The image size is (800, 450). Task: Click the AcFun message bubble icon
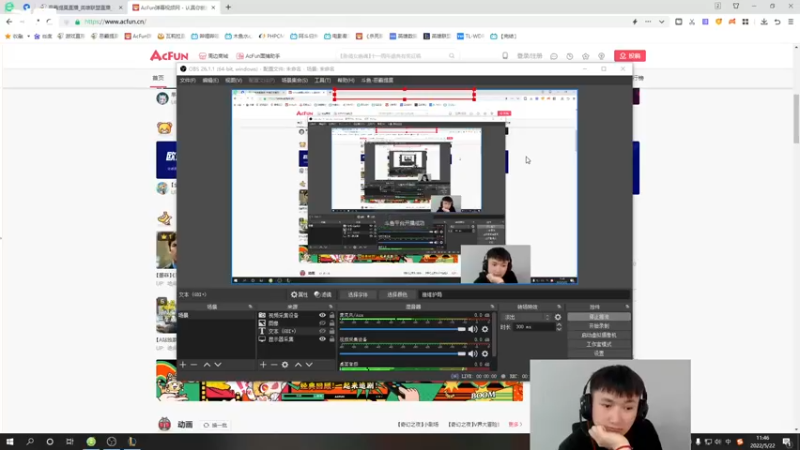(554, 56)
